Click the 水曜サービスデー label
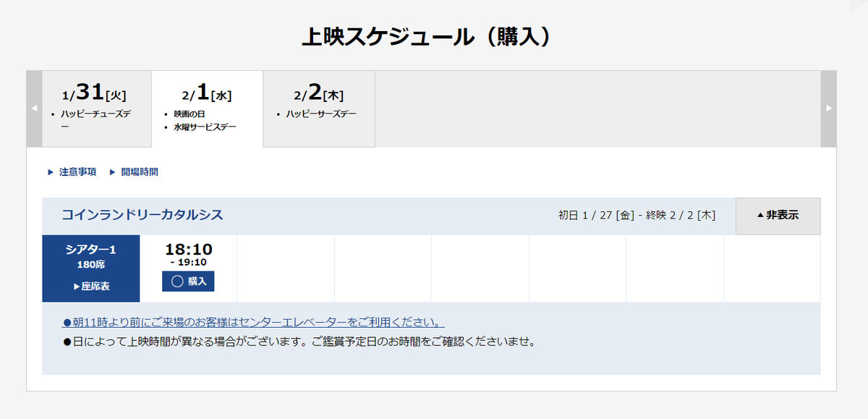This screenshot has height=419, width=868. click(205, 127)
